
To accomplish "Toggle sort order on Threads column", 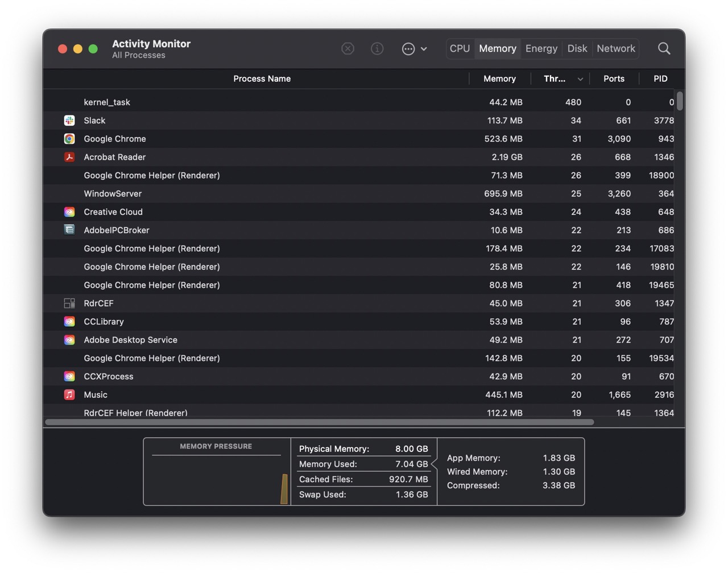I will [561, 79].
